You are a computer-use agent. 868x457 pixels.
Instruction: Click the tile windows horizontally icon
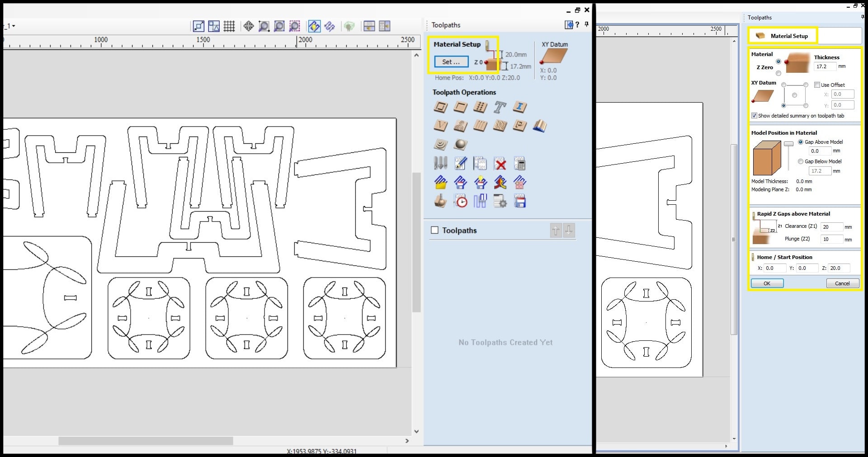pyautogui.click(x=369, y=26)
